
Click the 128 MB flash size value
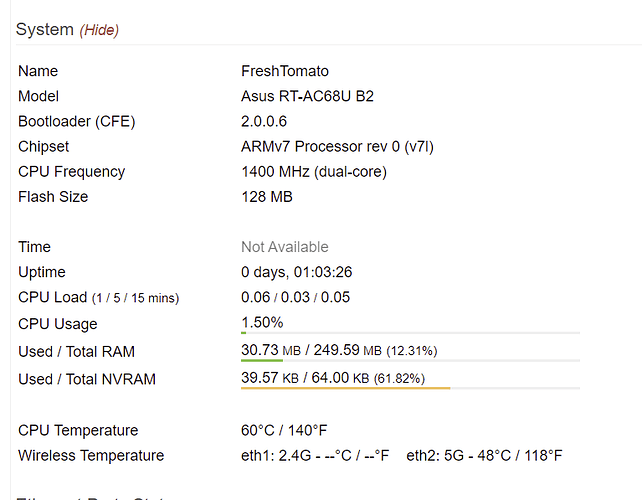click(267, 197)
